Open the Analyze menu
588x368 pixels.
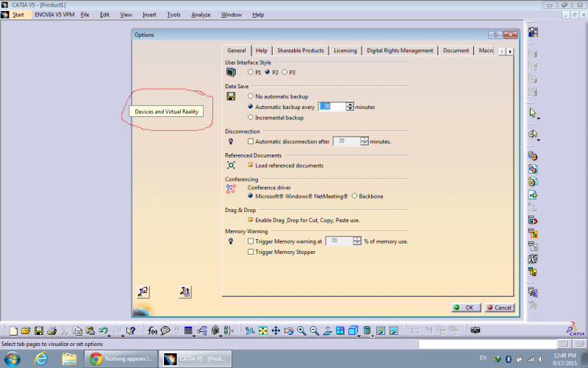tap(201, 15)
